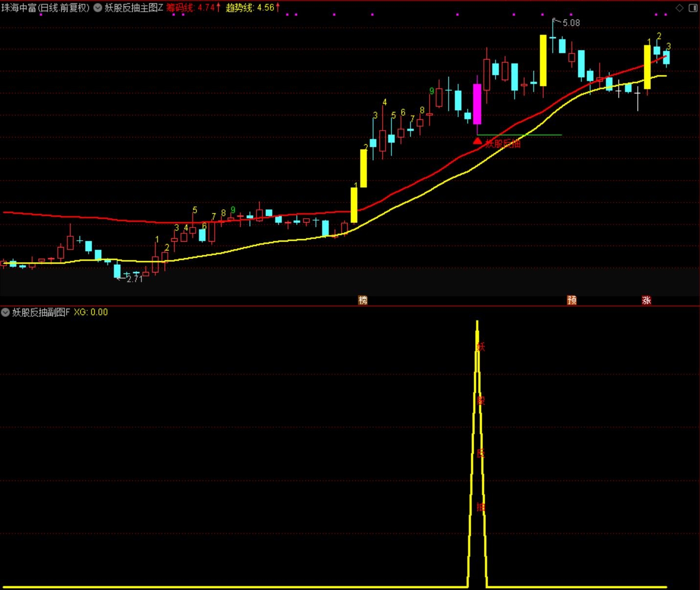Viewport: 700px width, 590px height.
Task: Open the dropdown beside 妖股反抽主图Z indicator
Action: [x=98, y=8]
